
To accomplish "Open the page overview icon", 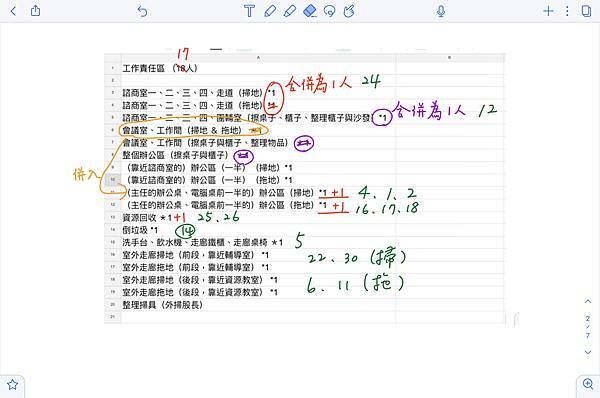I will tap(586, 11).
